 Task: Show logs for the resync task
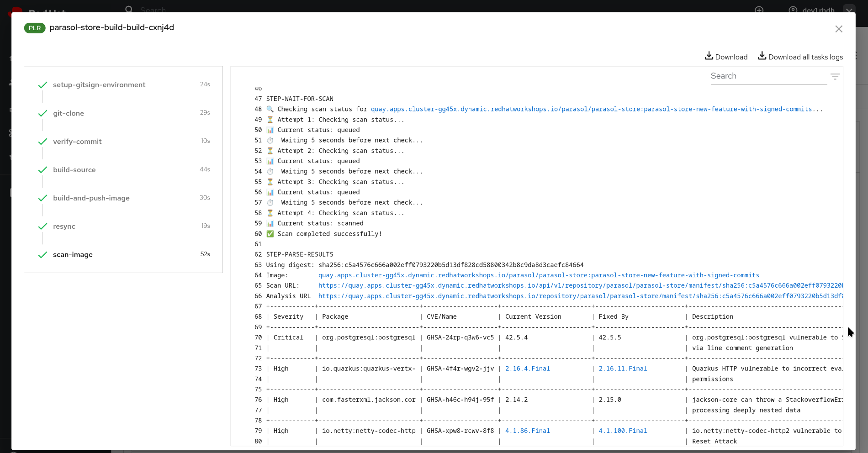[64, 226]
